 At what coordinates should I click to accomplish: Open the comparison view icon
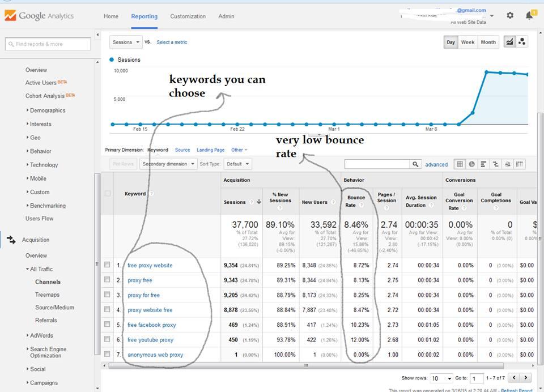coord(495,164)
